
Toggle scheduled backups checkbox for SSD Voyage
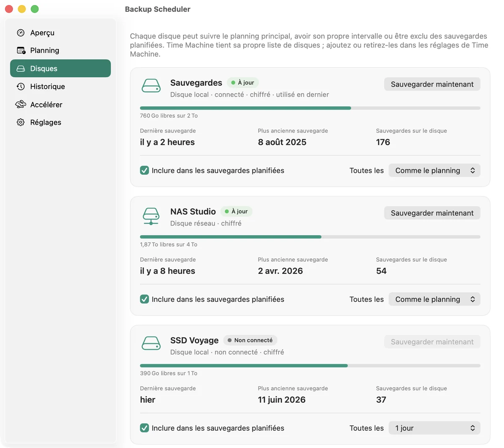[144, 428]
